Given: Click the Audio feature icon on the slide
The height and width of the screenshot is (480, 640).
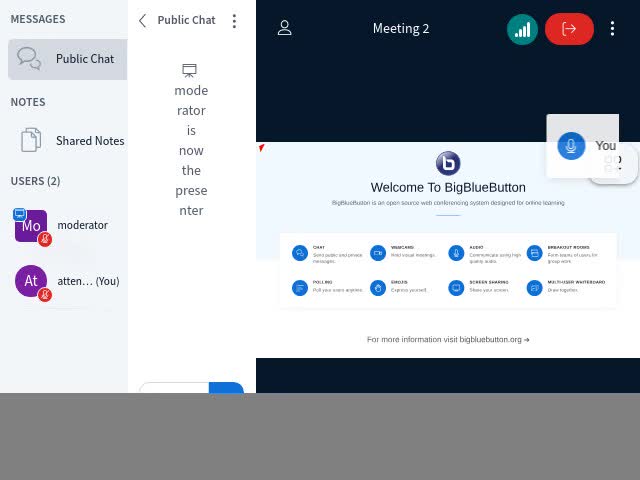Looking at the screenshot, I should pos(456,253).
